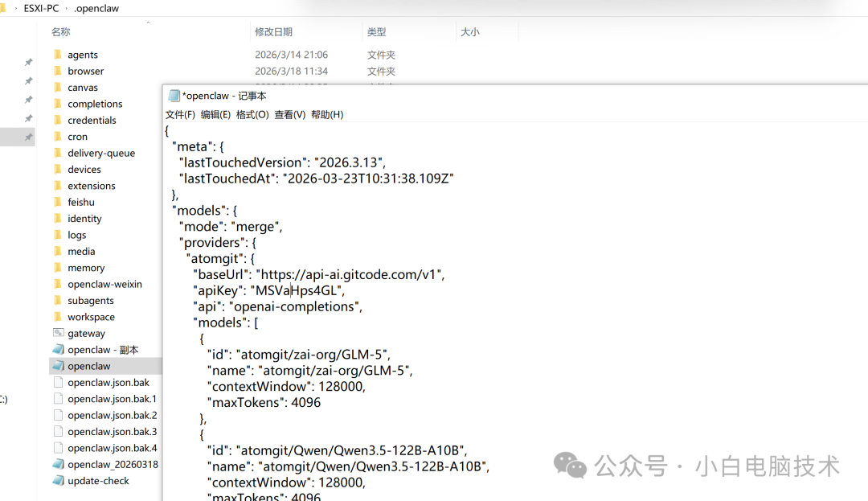
Task: Sort files by 大小 column header
Action: 470,32
